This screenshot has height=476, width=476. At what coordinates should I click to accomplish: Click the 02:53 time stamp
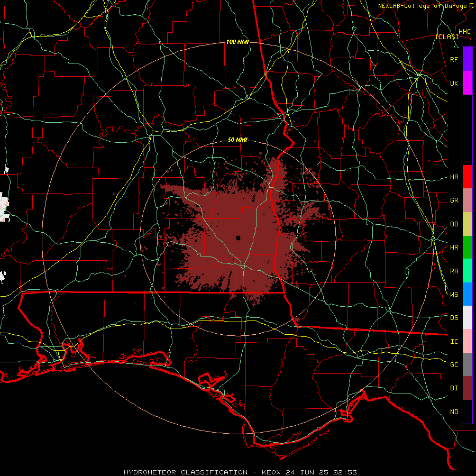(346, 472)
